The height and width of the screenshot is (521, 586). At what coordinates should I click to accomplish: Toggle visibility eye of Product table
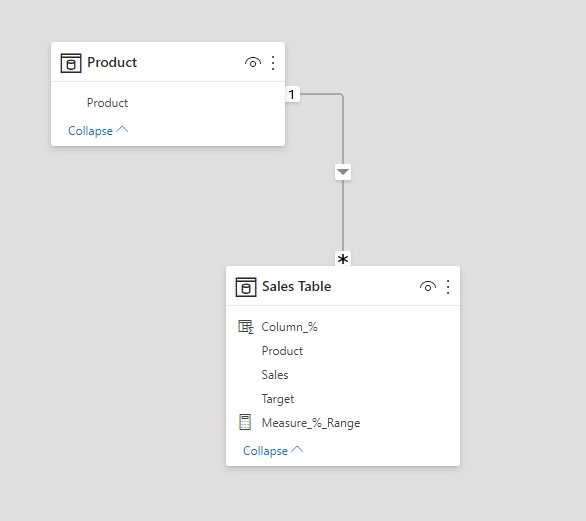click(253, 62)
